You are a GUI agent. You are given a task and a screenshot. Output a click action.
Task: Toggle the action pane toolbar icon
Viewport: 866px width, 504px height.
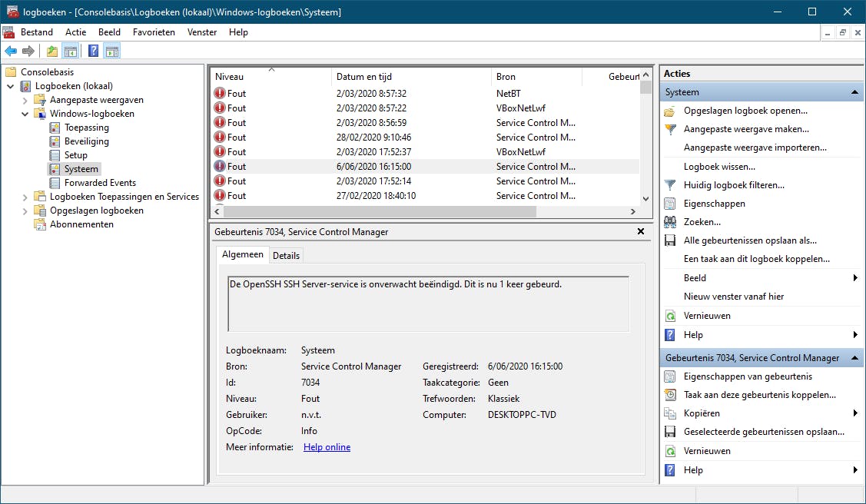tap(112, 51)
